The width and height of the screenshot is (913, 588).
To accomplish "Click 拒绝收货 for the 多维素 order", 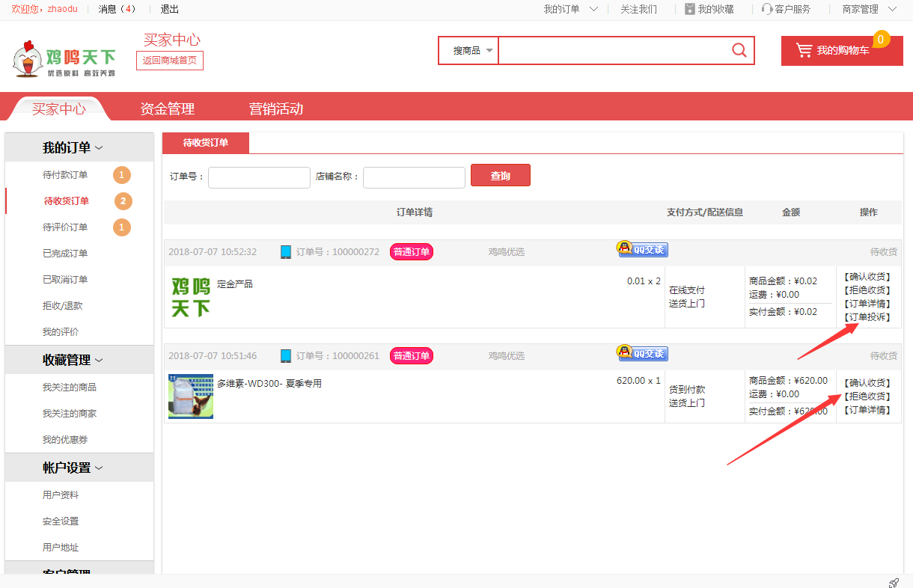I will pos(867,396).
